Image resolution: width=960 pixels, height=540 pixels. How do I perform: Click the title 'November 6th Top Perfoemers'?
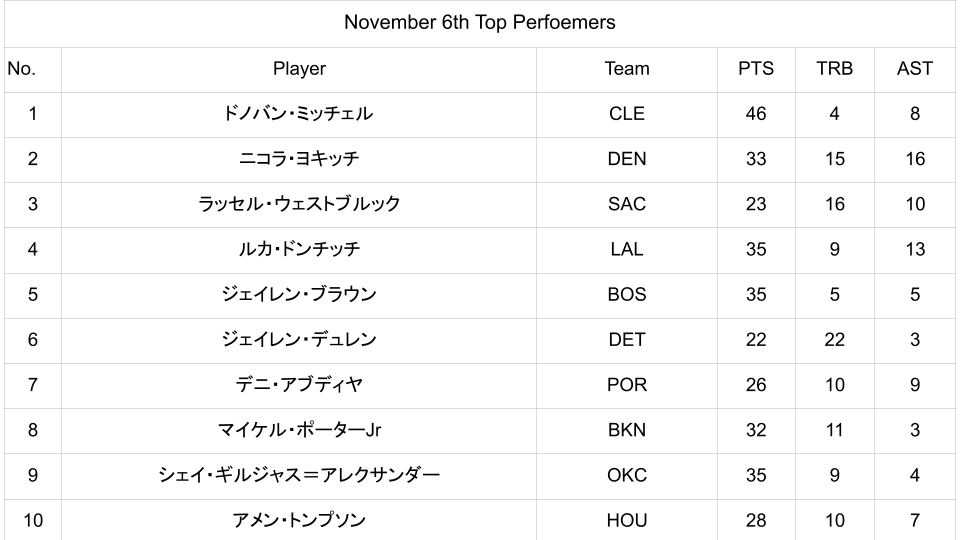[479, 22]
